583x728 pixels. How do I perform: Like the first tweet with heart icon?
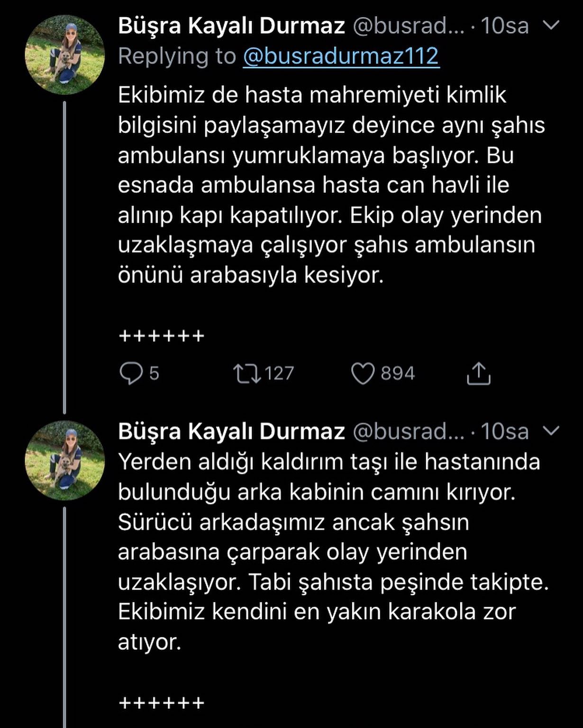(x=363, y=373)
